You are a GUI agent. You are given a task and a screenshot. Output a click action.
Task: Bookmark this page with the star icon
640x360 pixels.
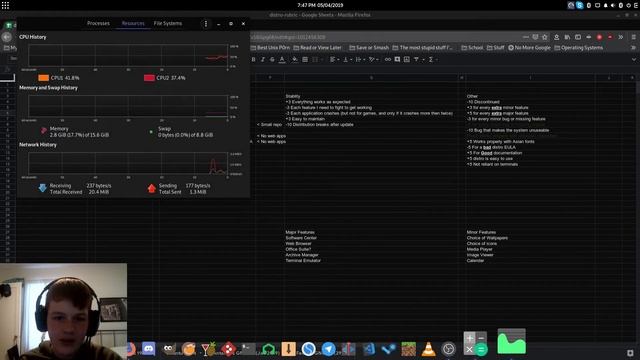pos(544,37)
